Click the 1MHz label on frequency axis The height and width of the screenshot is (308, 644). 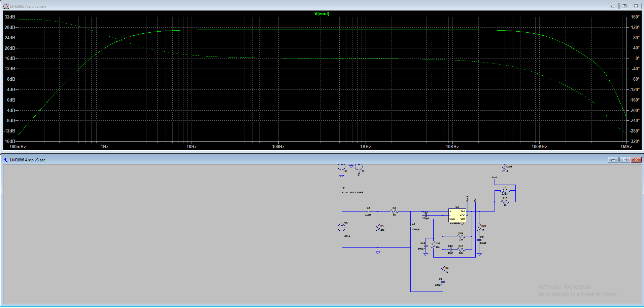click(x=626, y=147)
